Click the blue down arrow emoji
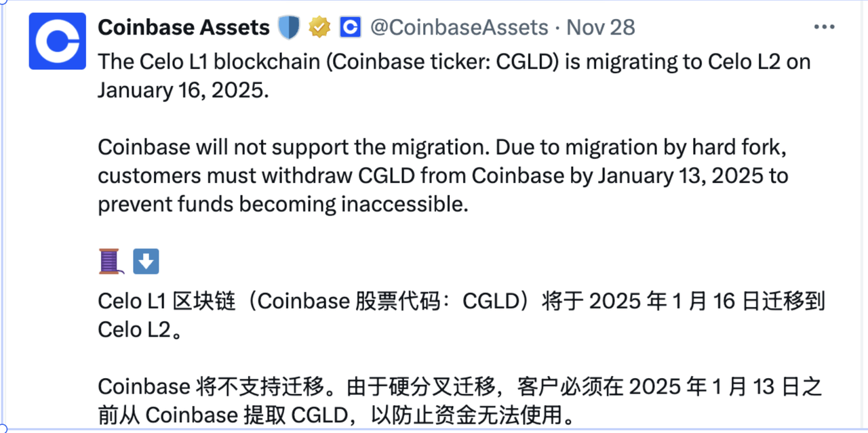 point(146,261)
